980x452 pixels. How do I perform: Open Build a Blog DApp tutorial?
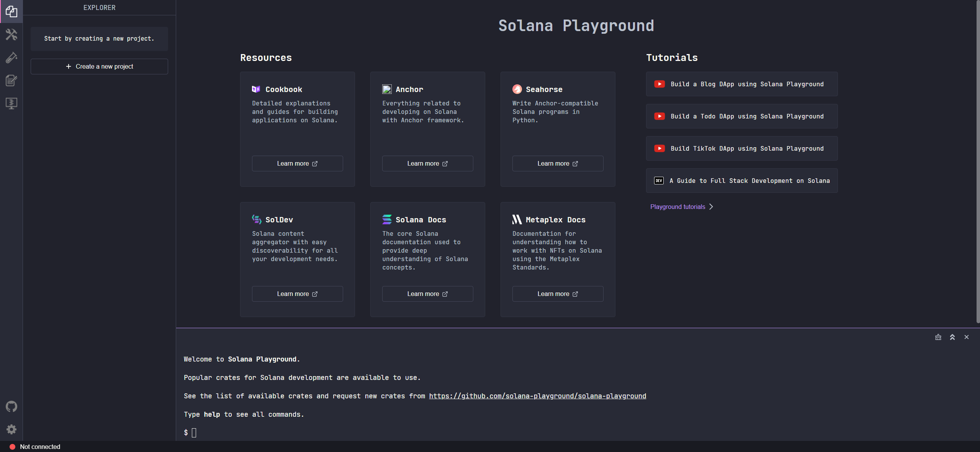(742, 84)
